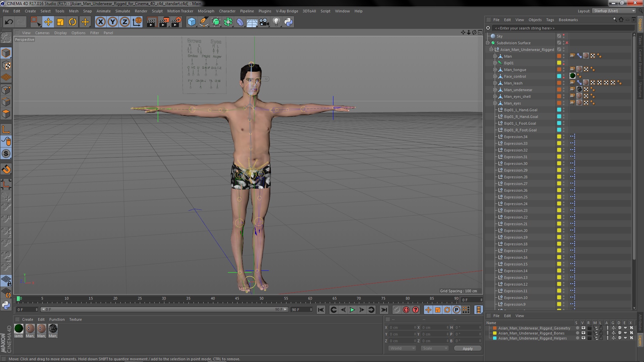Click the Python script icon in toolbar
Viewport: 644px width, 362px height.
tap(288, 22)
